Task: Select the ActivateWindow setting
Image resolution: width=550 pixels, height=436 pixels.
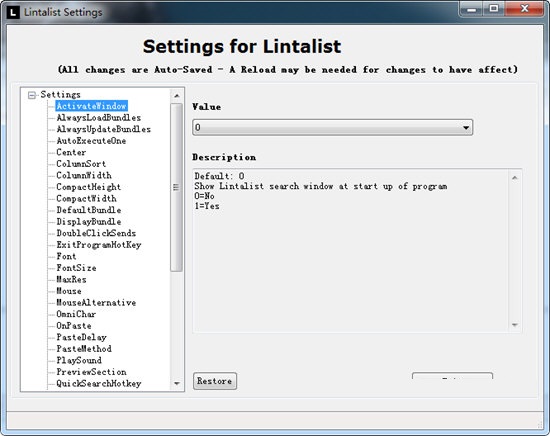Action: [x=92, y=106]
